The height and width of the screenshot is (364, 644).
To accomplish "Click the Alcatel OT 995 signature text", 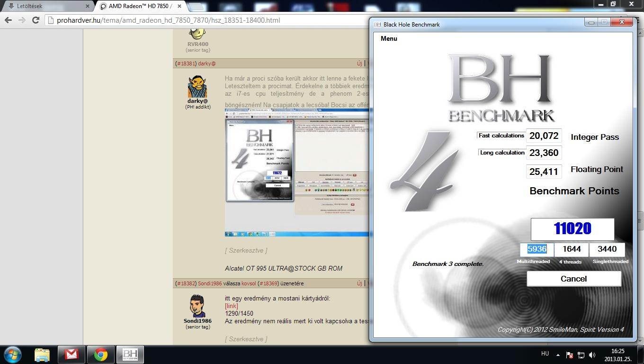I will [284, 268].
